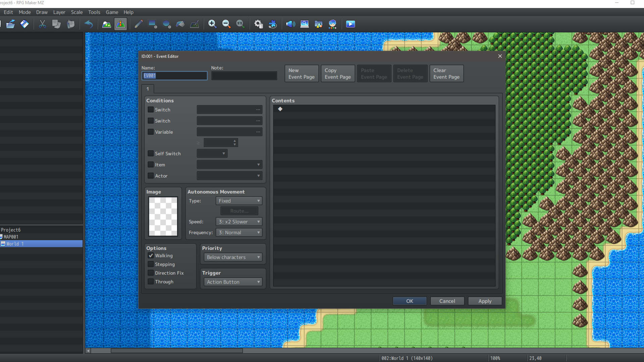
Task: Switch to Event editing mode icon
Action: tap(120, 24)
